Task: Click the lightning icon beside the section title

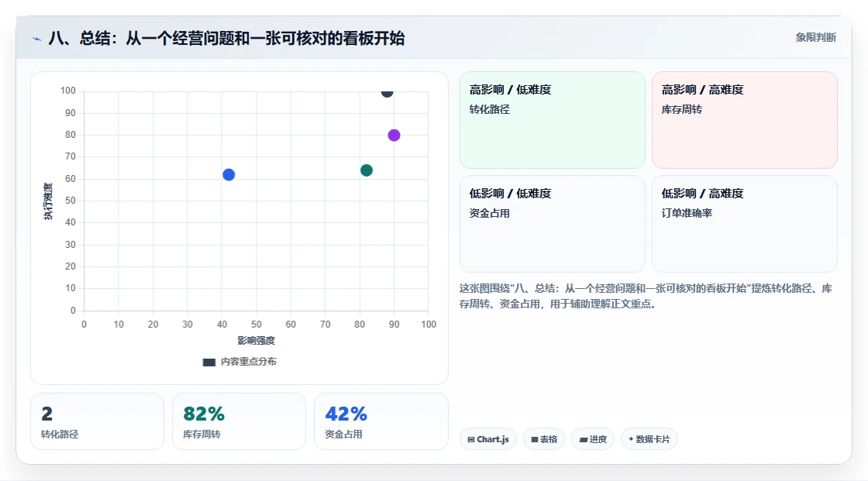Action: tap(37, 39)
